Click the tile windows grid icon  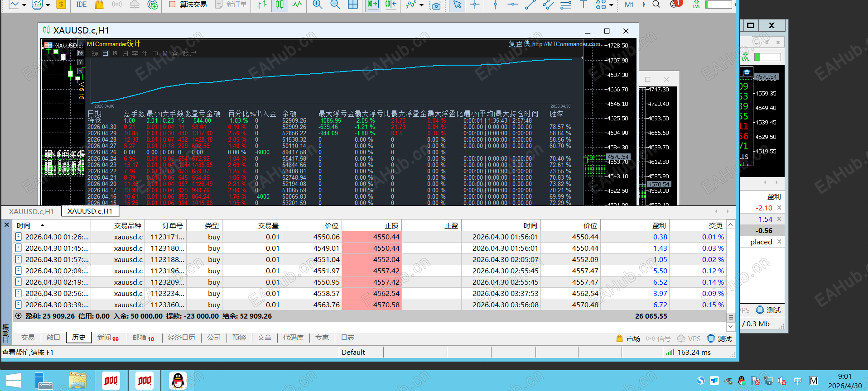353,5
